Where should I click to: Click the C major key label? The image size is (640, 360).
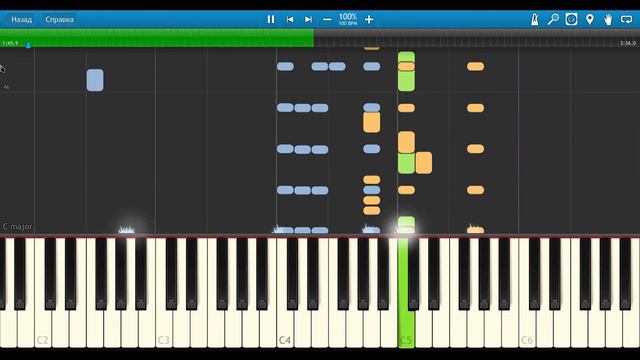click(x=17, y=227)
